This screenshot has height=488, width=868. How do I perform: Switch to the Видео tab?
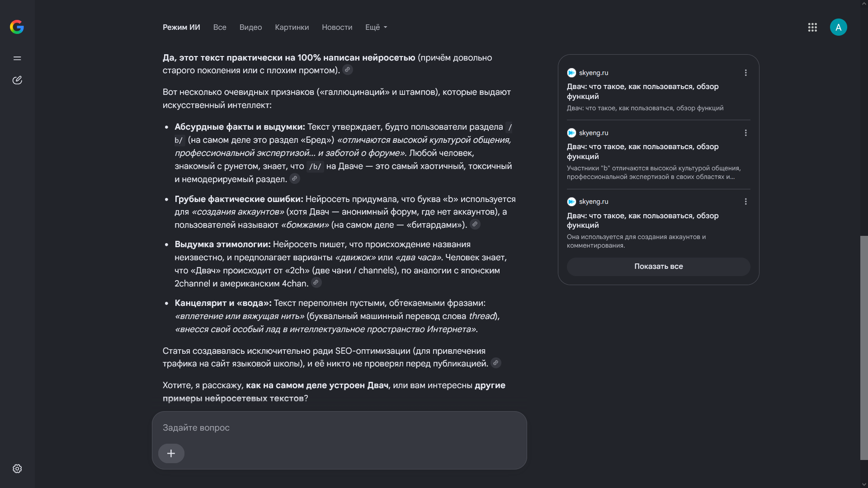coord(250,28)
